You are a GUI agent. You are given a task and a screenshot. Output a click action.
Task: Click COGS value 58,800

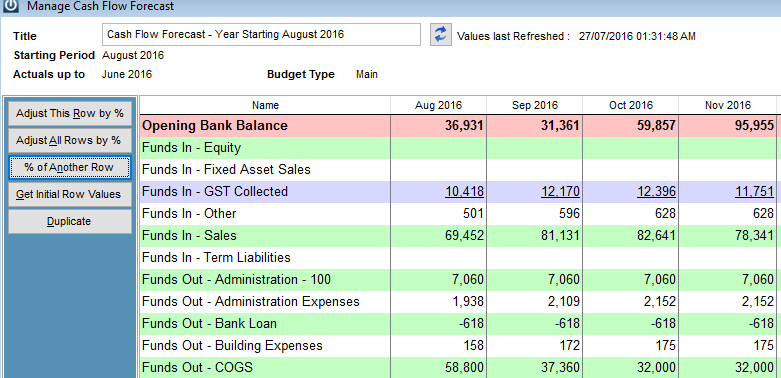465,368
